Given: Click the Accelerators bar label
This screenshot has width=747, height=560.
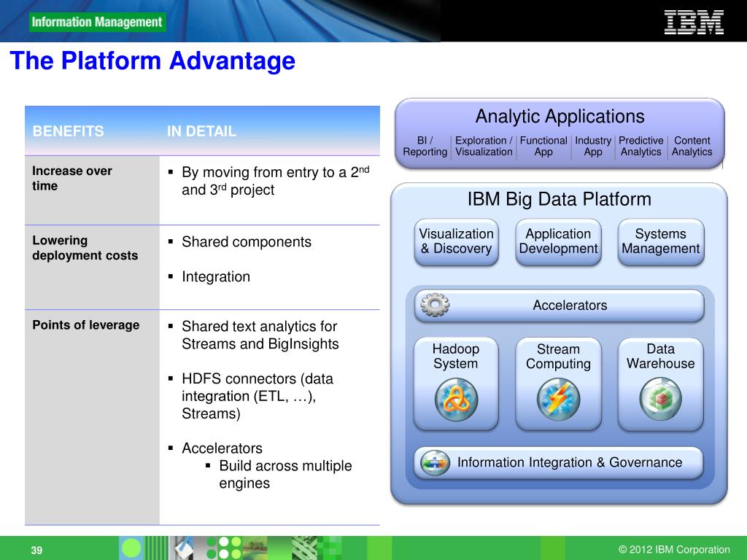Looking at the screenshot, I should (570, 306).
